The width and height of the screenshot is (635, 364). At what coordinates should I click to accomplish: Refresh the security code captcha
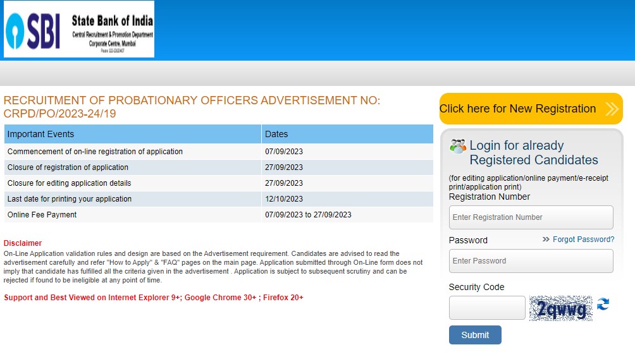(x=603, y=305)
